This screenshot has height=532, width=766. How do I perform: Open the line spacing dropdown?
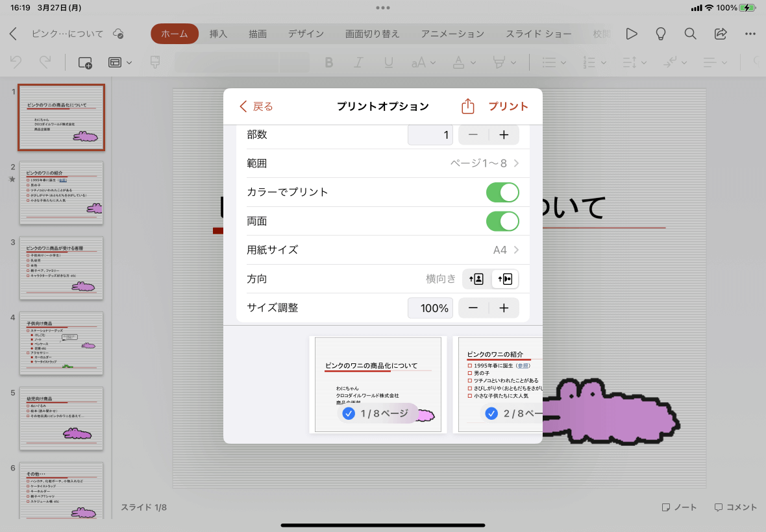pyautogui.click(x=634, y=62)
